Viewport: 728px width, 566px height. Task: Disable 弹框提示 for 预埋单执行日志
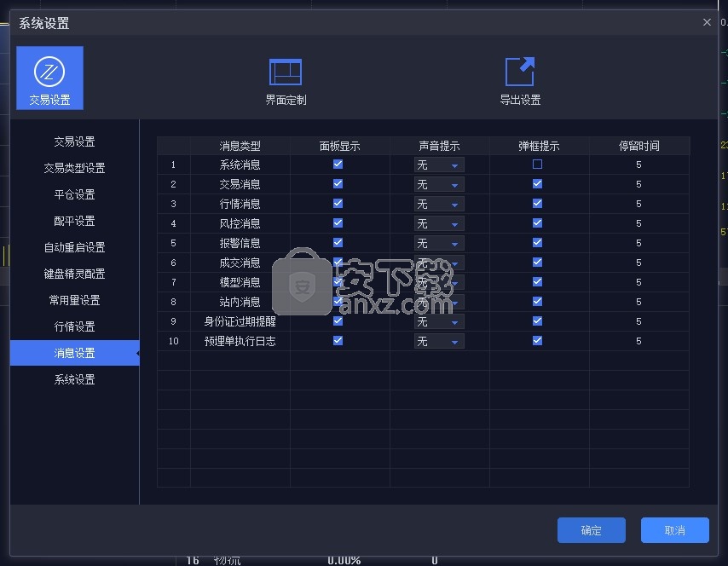point(537,340)
